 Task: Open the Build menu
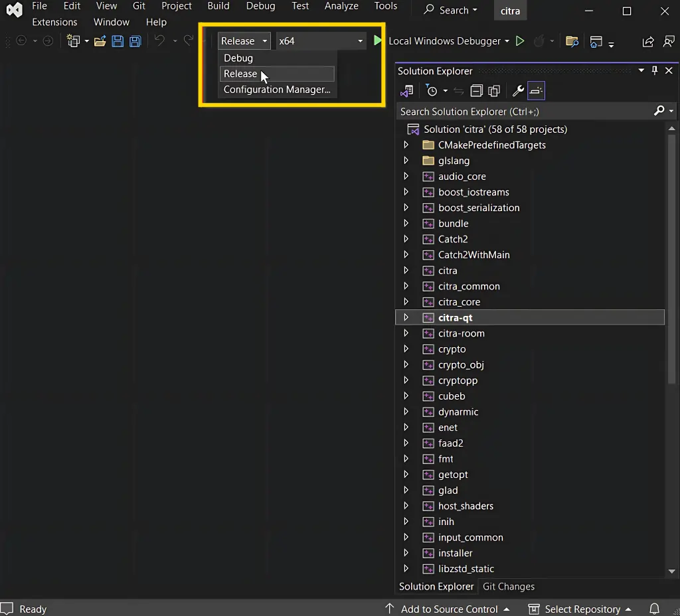click(x=218, y=6)
